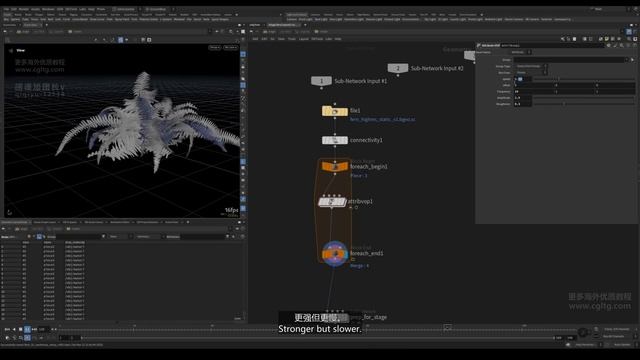Select the Box shelf tool
640x360 pixels.
pyautogui.click(x=6, y=19)
